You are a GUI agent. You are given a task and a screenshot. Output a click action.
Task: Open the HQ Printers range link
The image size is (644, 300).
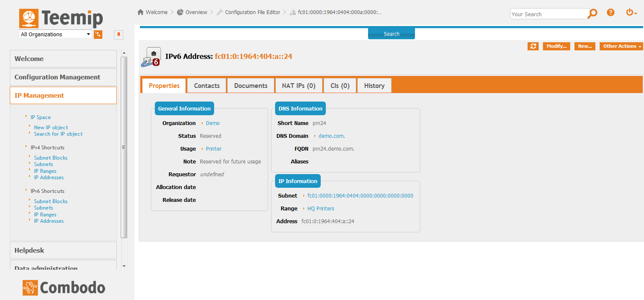click(321, 209)
